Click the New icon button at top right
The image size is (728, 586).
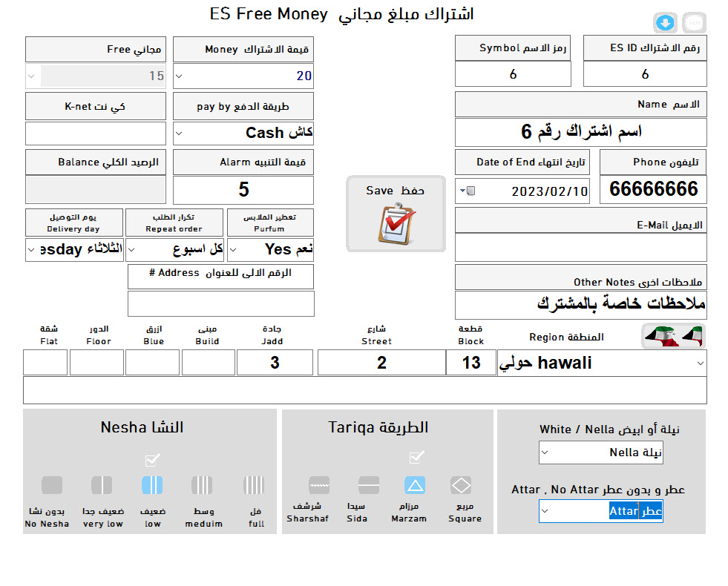click(694, 23)
